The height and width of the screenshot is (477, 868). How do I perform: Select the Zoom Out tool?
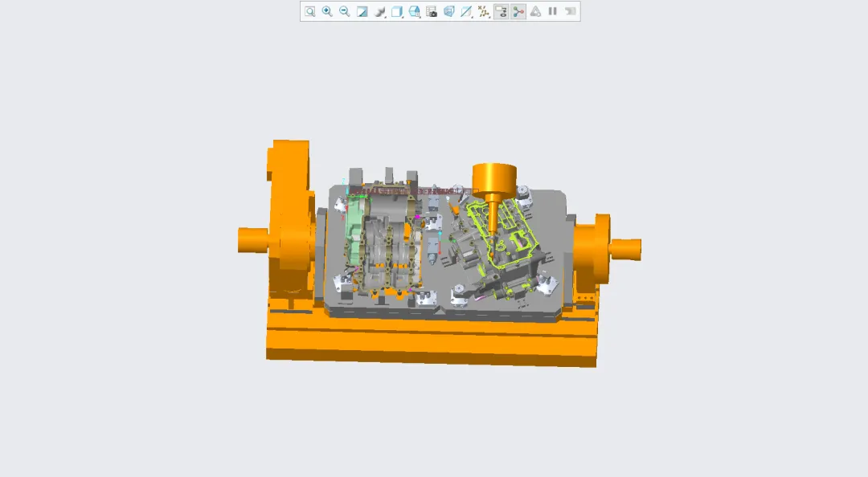tap(344, 11)
